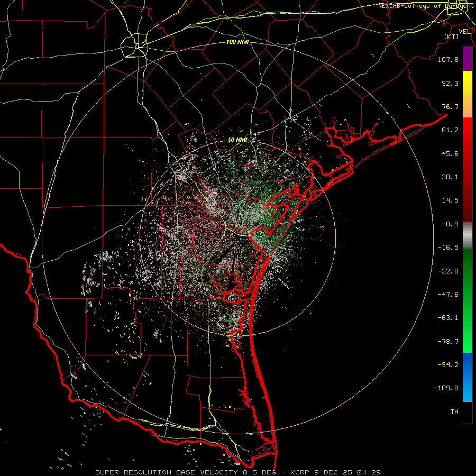The width and height of the screenshot is (476, 476).
Task: Select the light blue color bar segment
Action: coord(467,389)
